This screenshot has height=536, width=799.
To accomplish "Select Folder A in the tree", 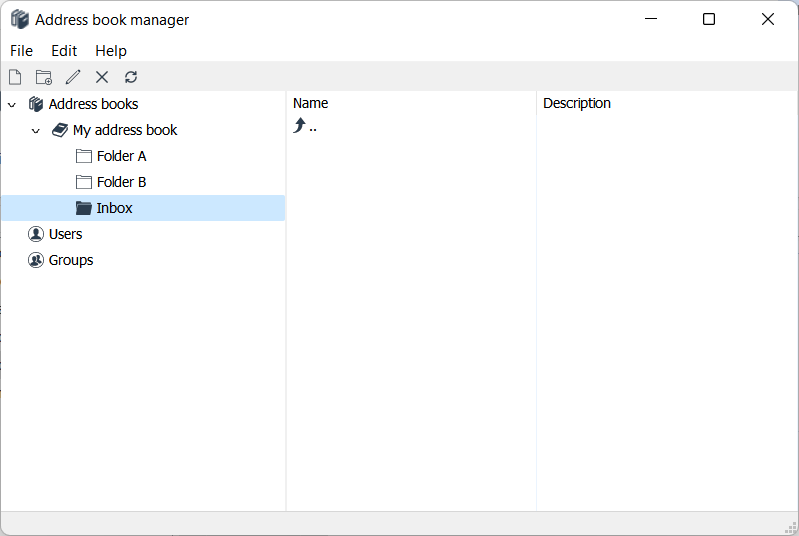I will tap(121, 156).
